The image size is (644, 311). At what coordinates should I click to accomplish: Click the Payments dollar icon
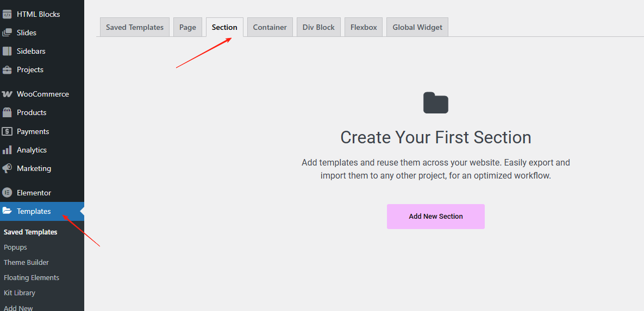pyautogui.click(x=7, y=131)
